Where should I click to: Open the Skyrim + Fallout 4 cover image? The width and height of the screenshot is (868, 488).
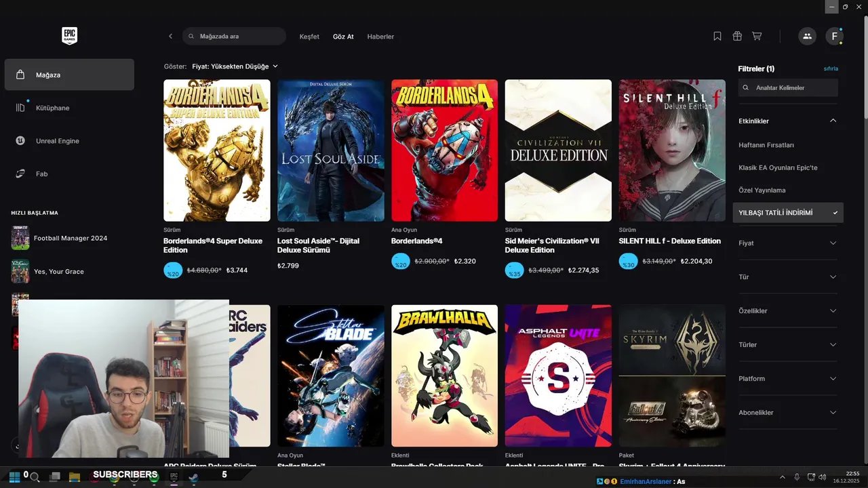(672, 375)
